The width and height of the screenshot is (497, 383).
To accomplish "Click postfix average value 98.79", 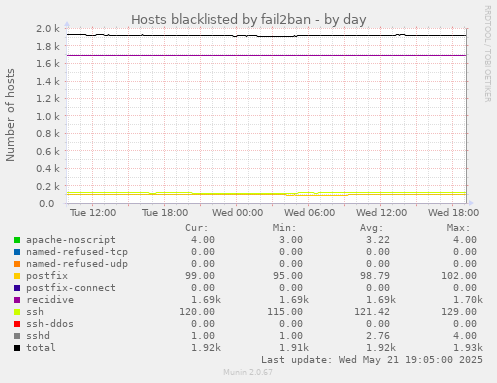I will coord(375,276).
